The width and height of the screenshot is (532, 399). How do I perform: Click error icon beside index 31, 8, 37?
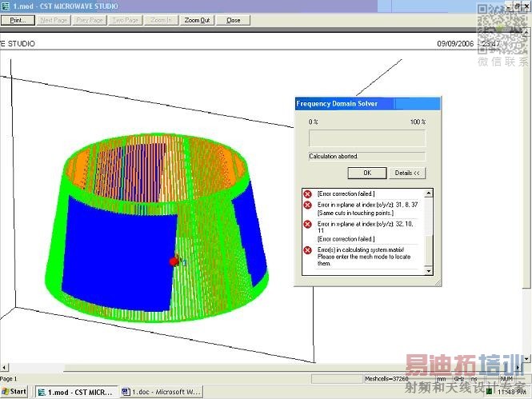pyautogui.click(x=307, y=205)
